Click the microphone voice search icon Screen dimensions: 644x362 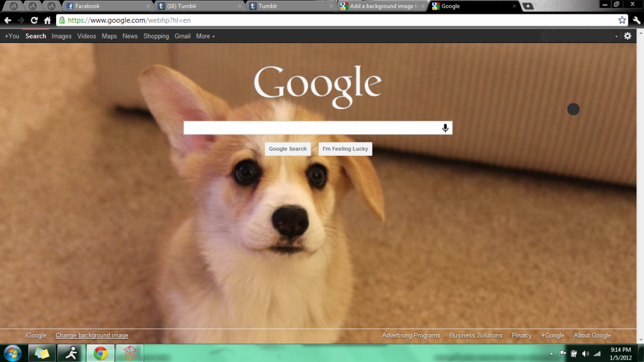tap(445, 128)
